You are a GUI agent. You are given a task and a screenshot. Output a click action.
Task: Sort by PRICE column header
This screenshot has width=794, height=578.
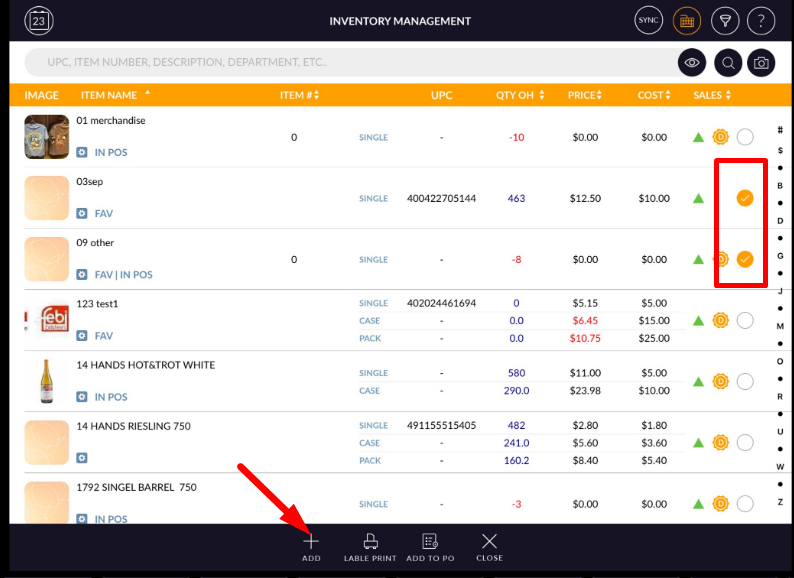pyautogui.click(x=585, y=95)
